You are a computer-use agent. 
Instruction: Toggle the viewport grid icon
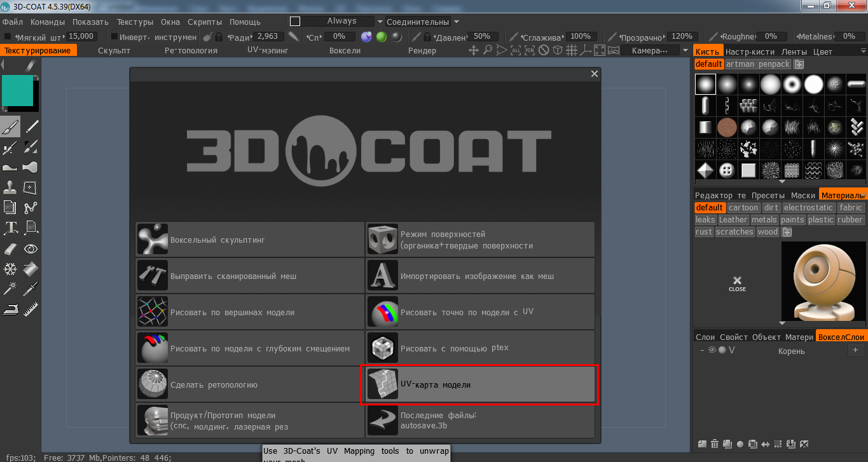[572, 50]
